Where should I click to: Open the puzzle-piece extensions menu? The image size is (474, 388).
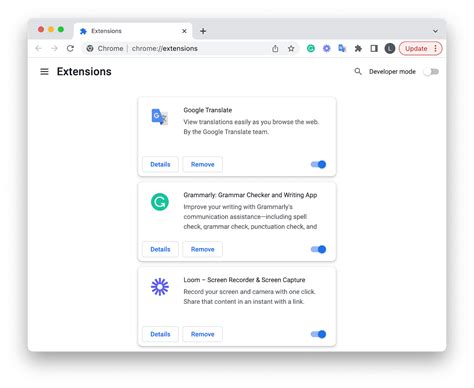(358, 49)
